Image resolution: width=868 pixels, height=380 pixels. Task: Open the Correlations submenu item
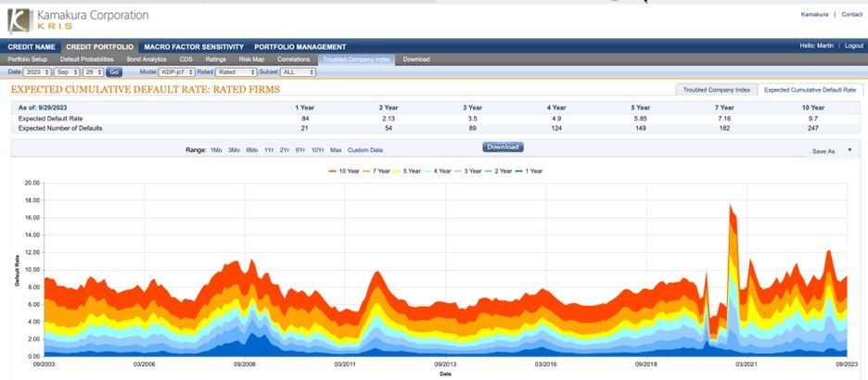tap(293, 59)
